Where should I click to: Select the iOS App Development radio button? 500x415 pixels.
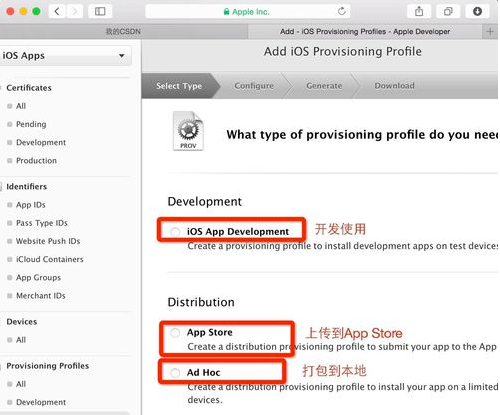[x=175, y=231]
